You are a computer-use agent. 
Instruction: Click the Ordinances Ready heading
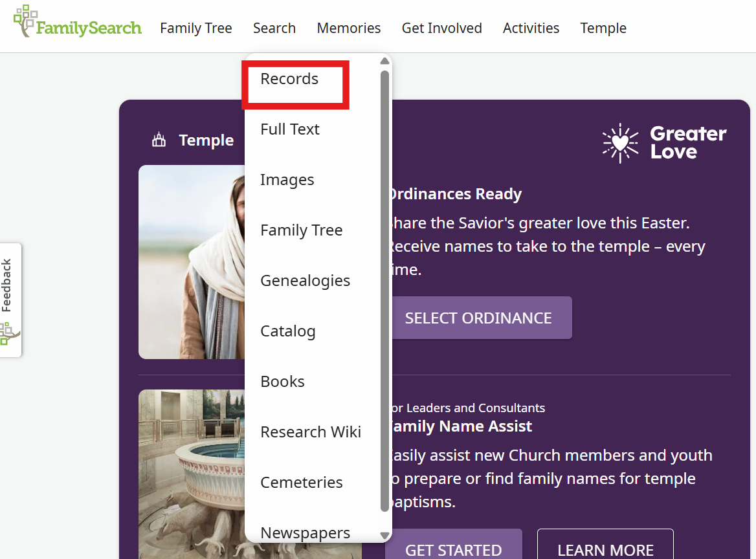coord(456,193)
